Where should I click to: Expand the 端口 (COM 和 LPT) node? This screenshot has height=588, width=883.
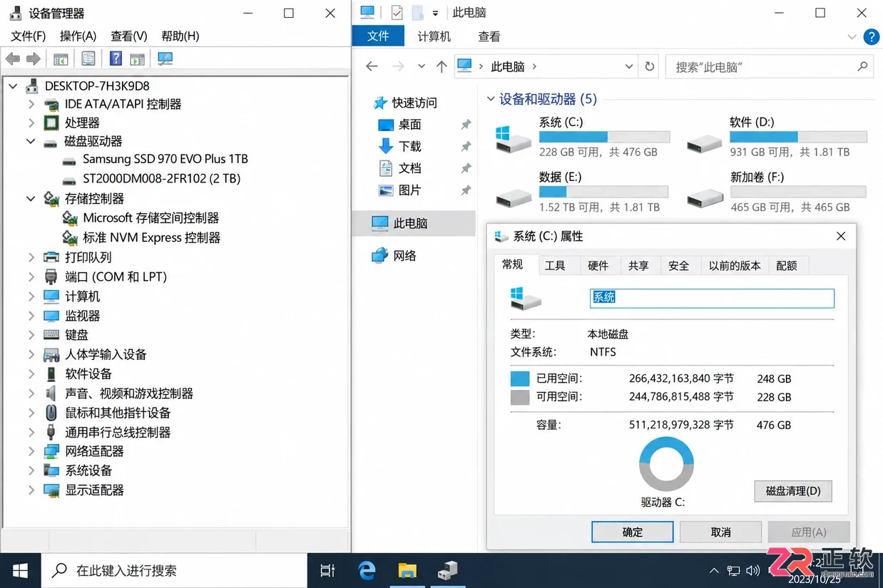(x=31, y=277)
